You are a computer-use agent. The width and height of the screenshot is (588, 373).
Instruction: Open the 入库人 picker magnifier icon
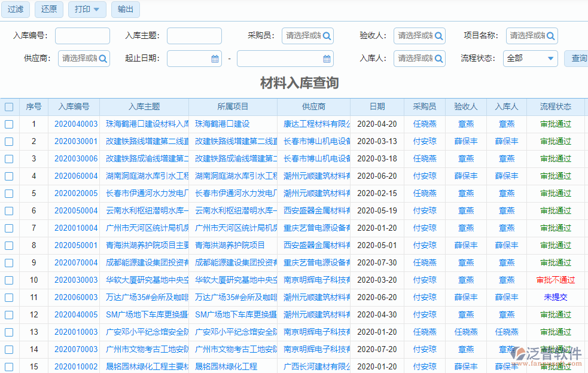coord(439,58)
